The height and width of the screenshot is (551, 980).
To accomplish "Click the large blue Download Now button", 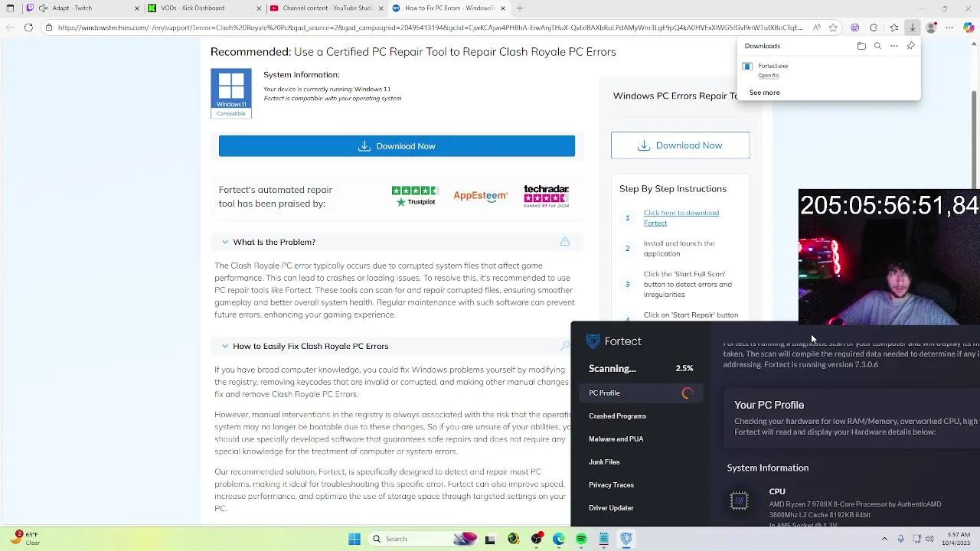I will click(x=397, y=146).
